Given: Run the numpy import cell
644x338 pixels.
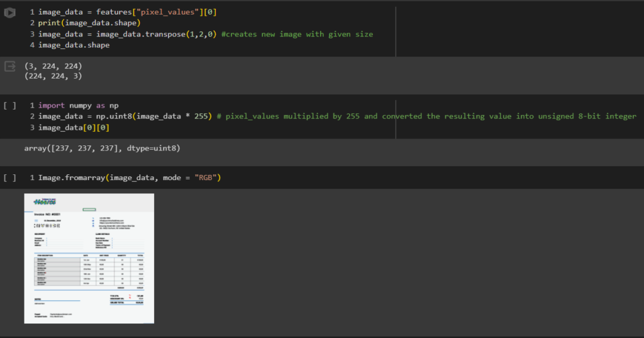Looking at the screenshot, I should click(10, 106).
